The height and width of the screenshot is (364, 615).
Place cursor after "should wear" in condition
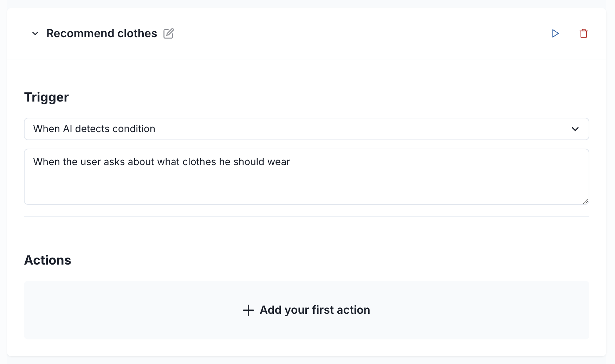pos(290,162)
